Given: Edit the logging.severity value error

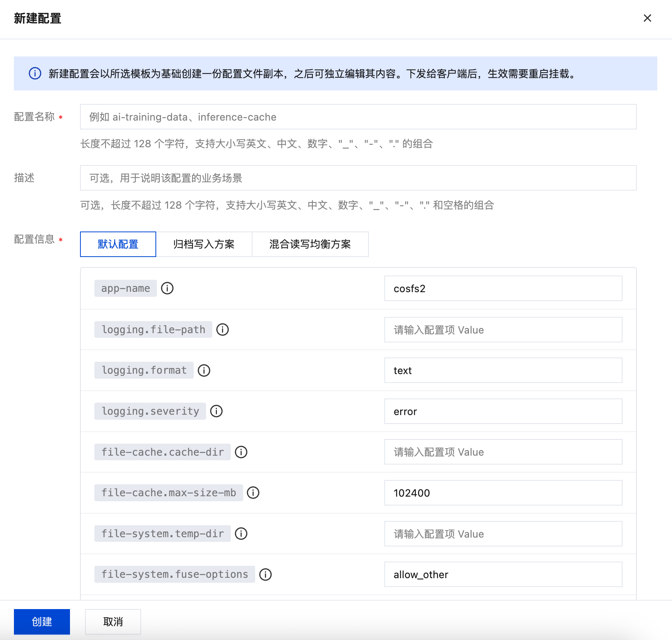Looking at the screenshot, I should (x=503, y=411).
